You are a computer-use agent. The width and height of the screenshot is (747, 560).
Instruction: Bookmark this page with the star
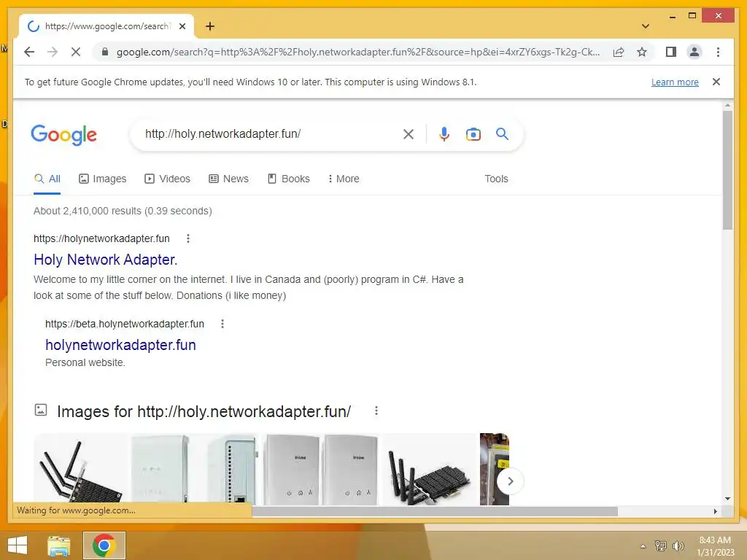[642, 52]
